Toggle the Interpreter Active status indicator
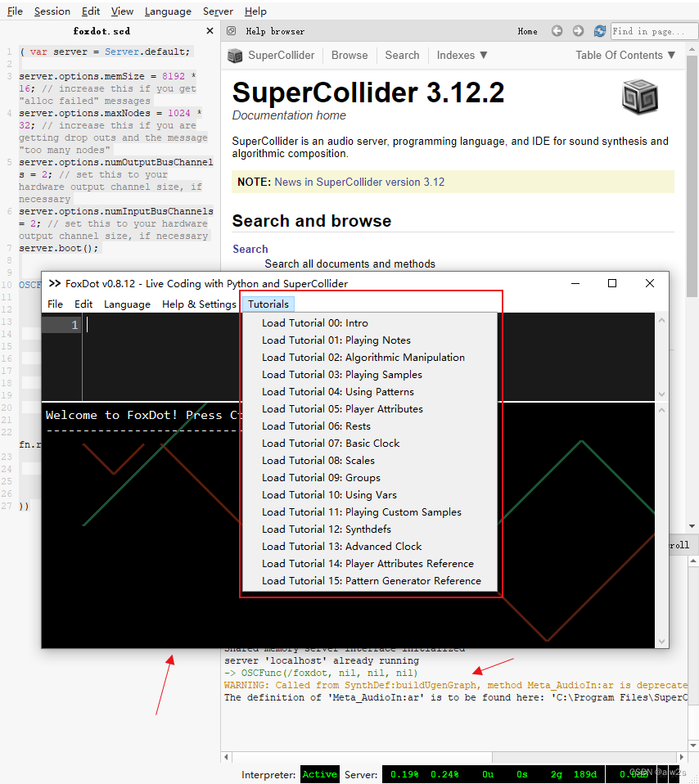Screen dimensions: 699x784 tap(319, 773)
